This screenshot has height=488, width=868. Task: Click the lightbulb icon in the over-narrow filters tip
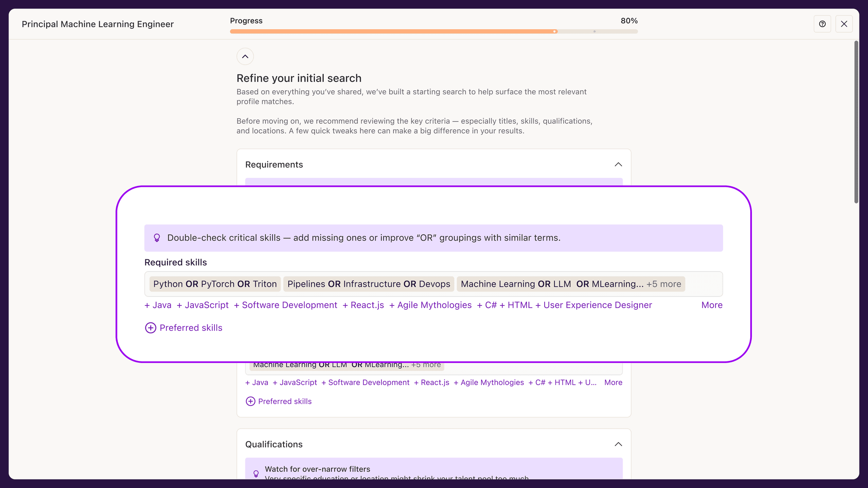click(256, 473)
